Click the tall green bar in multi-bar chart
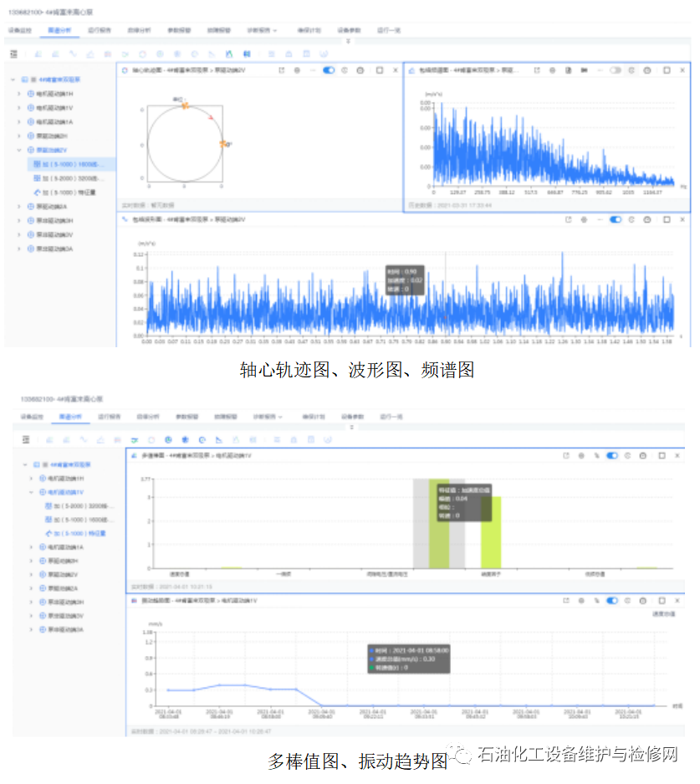This screenshot has height=784, width=700. point(439,524)
